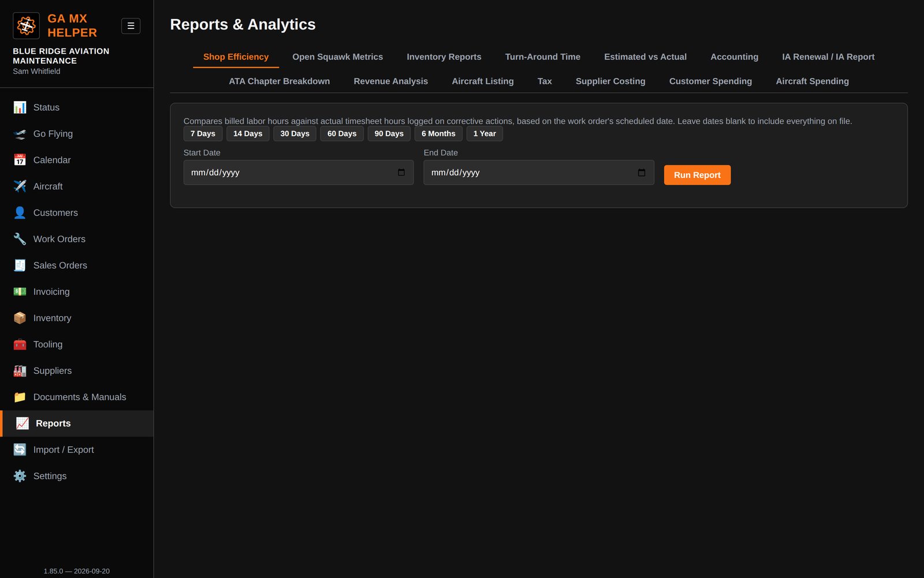Click the Run Report button
Viewport: 924px width, 578px height.
pyautogui.click(x=697, y=175)
